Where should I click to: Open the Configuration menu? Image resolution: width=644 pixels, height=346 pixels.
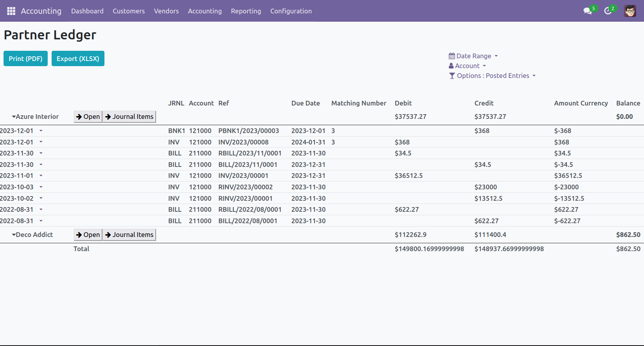pyautogui.click(x=291, y=11)
